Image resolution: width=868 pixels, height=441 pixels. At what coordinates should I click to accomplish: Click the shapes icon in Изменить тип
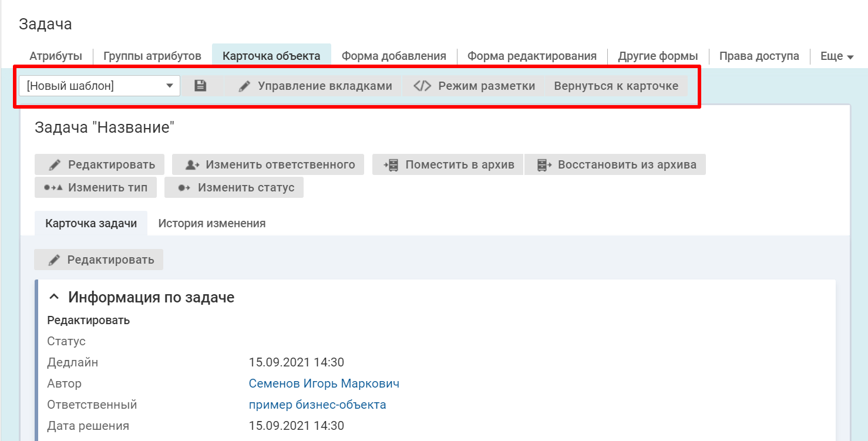tap(53, 188)
